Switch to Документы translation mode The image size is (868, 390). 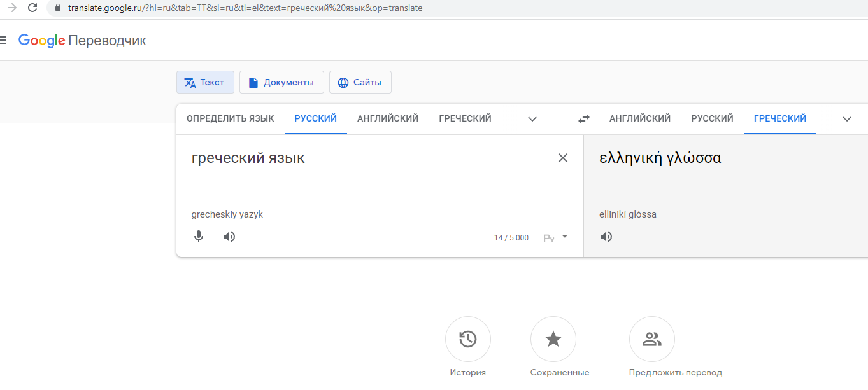281,82
